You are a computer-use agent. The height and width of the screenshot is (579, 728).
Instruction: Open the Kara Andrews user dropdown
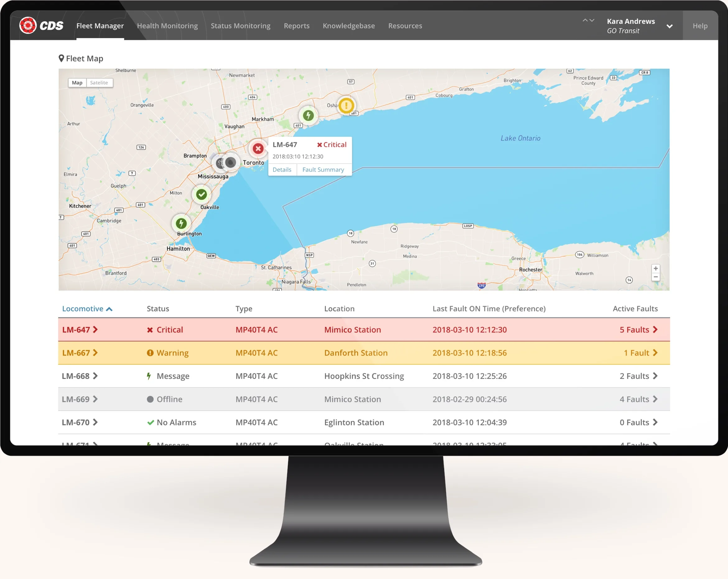669,26
